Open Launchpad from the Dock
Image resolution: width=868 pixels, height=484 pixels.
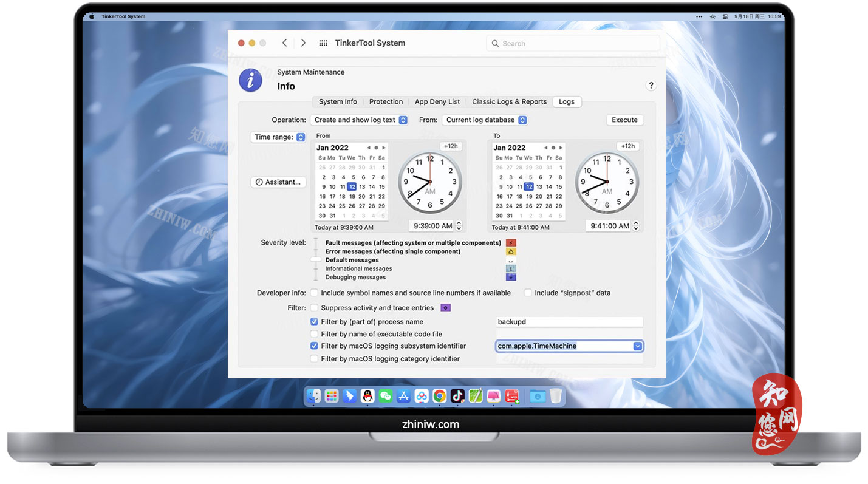point(331,396)
